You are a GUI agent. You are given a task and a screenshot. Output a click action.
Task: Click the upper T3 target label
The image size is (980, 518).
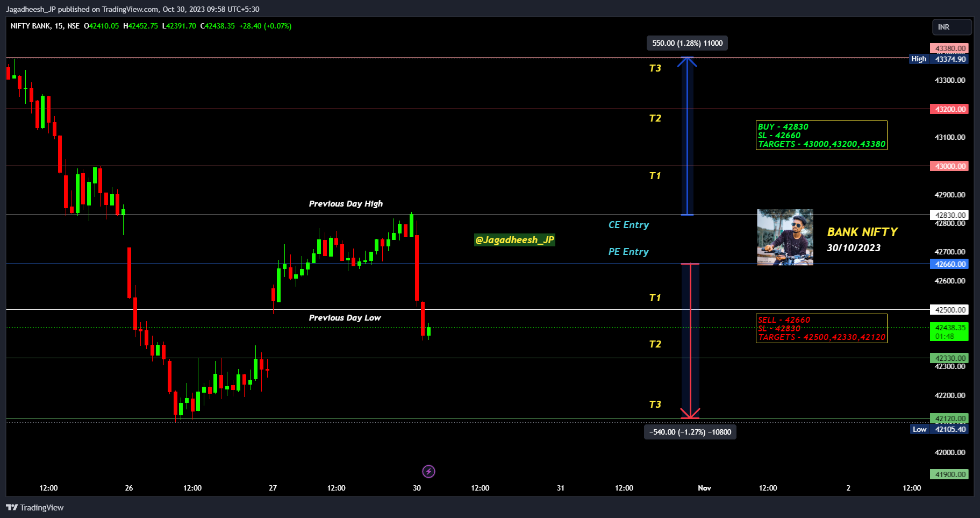tap(655, 68)
